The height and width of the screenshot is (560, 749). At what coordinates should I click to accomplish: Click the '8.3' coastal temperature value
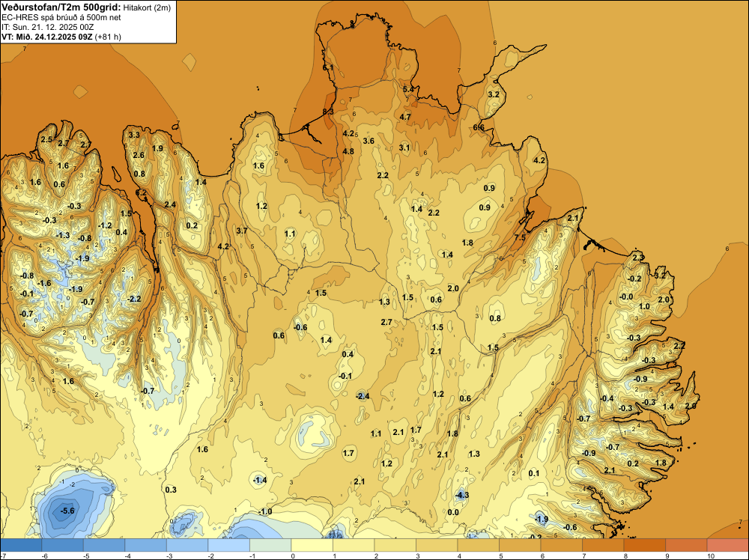tap(328, 112)
